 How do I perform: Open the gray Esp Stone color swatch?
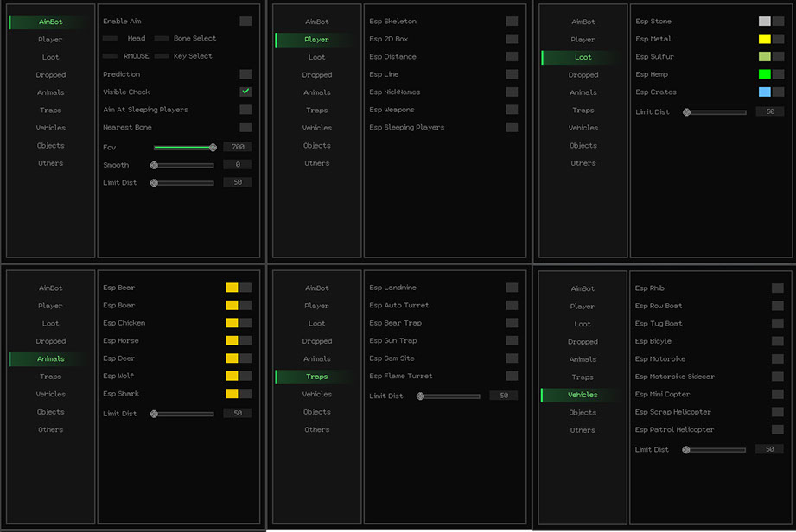764,21
